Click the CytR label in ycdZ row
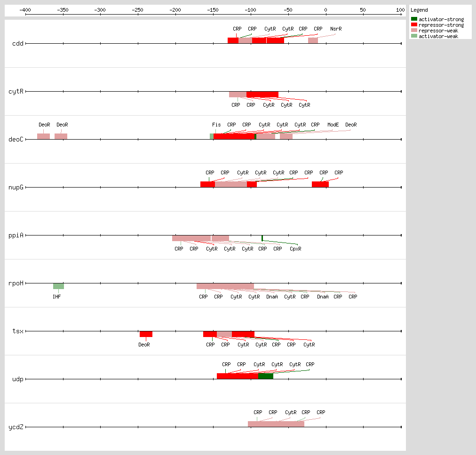 (291, 412)
